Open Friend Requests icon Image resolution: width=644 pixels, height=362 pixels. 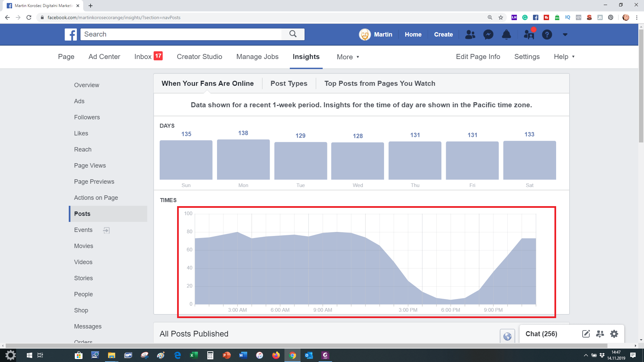pos(470,35)
